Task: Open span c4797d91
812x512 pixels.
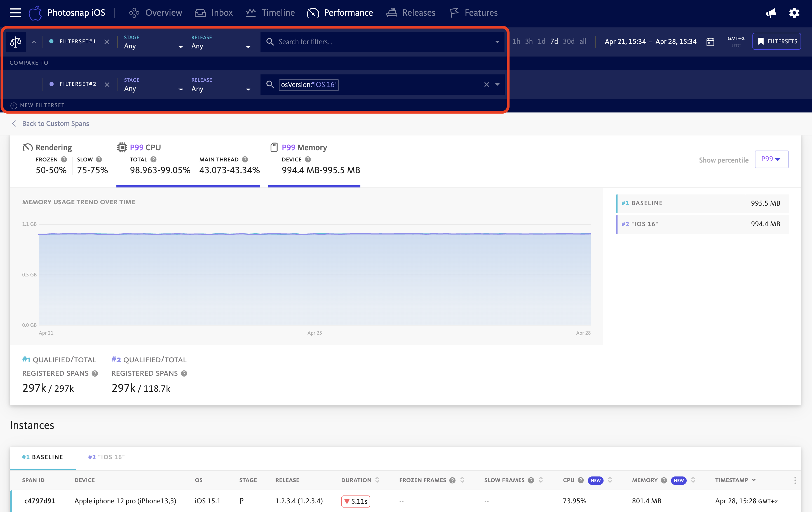Action: [x=39, y=501]
